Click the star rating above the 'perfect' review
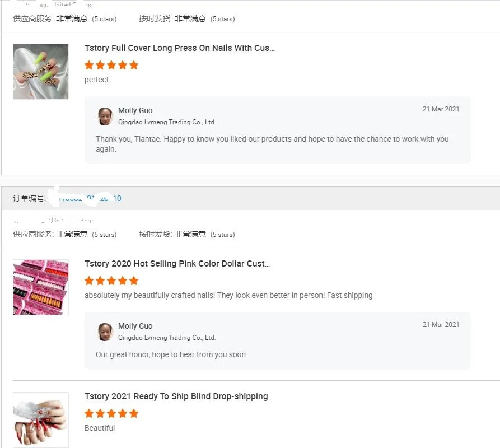This screenshot has height=448, width=500. pos(111,65)
